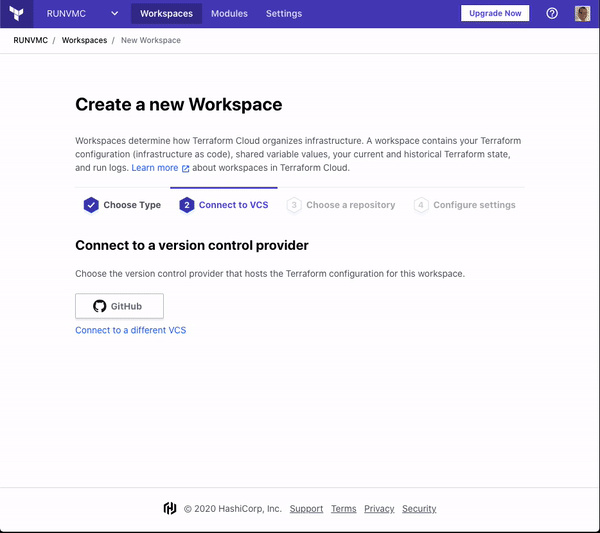Click the step 3 number badge
600x533 pixels.
tap(294, 205)
